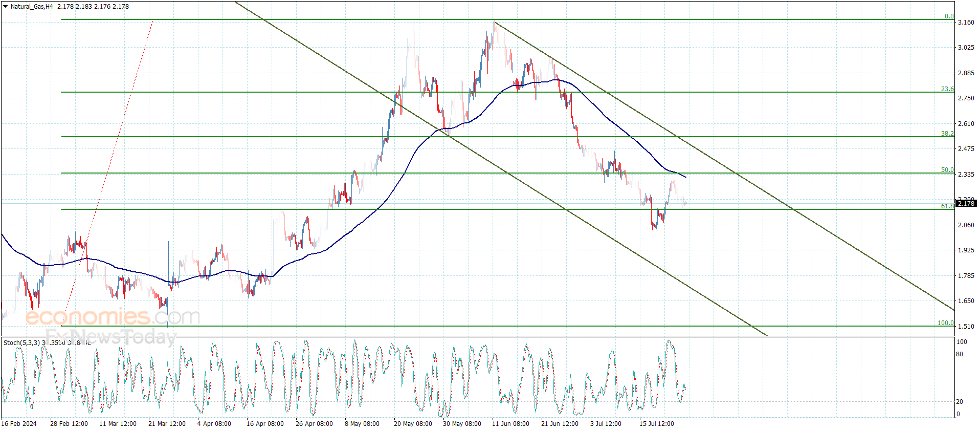Click the Natural_Gas,H4 chart title
980x430 pixels.
[31, 7]
